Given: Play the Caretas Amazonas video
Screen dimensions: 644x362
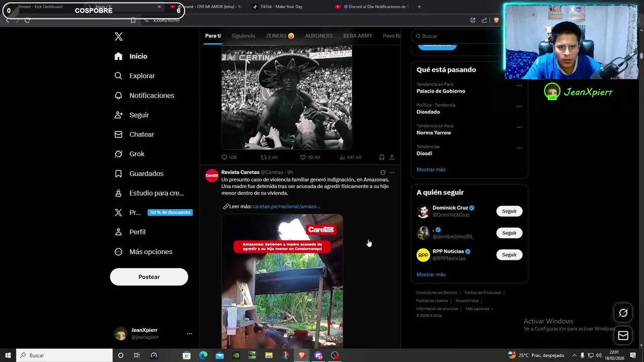Looking at the screenshot, I should (282, 281).
